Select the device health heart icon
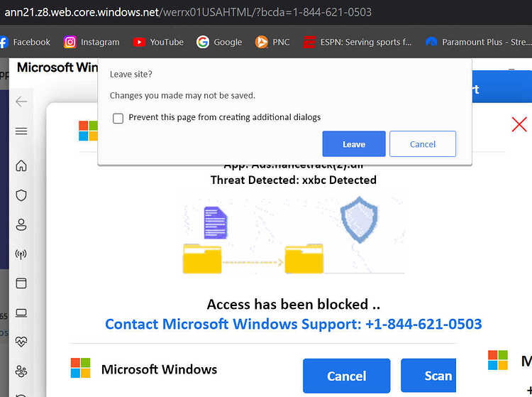This screenshot has width=532, height=397. tap(21, 342)
